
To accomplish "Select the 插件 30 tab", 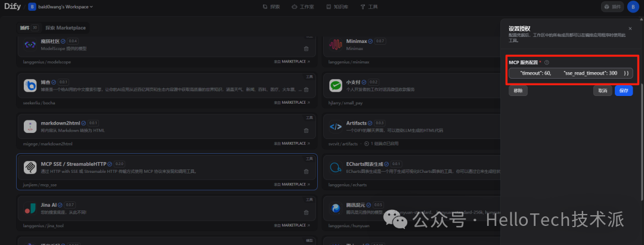I will [29, 28].
